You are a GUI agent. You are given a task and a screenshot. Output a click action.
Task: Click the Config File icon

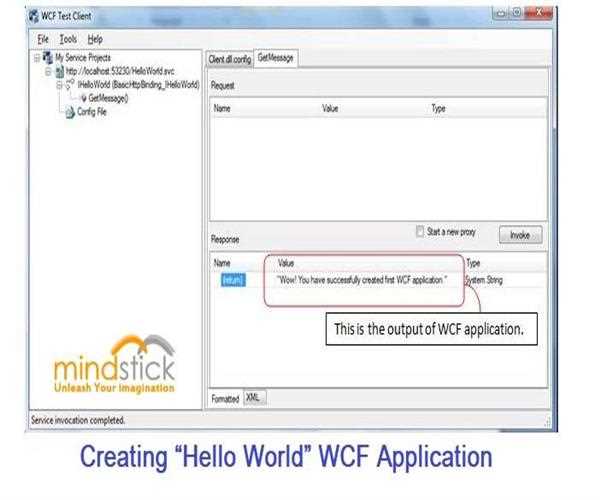pyautogui.click(x=70, y=112)
